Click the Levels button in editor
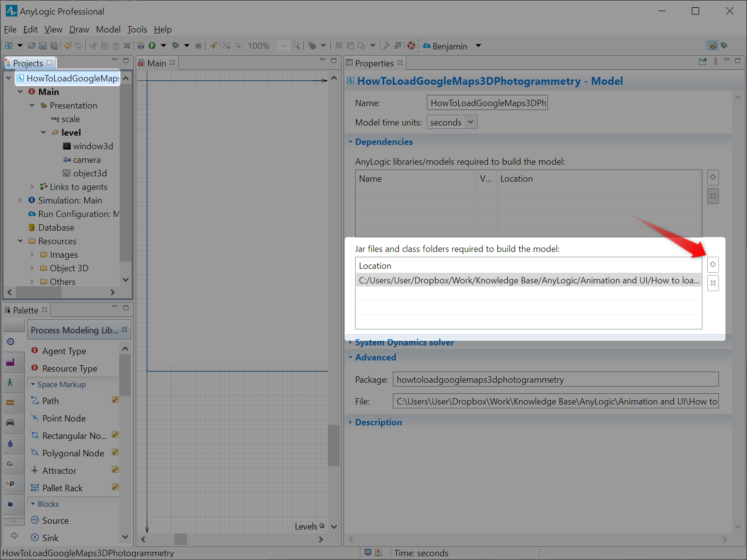The width and height of the screenshot is (747, 560). [x=310, y=527]
